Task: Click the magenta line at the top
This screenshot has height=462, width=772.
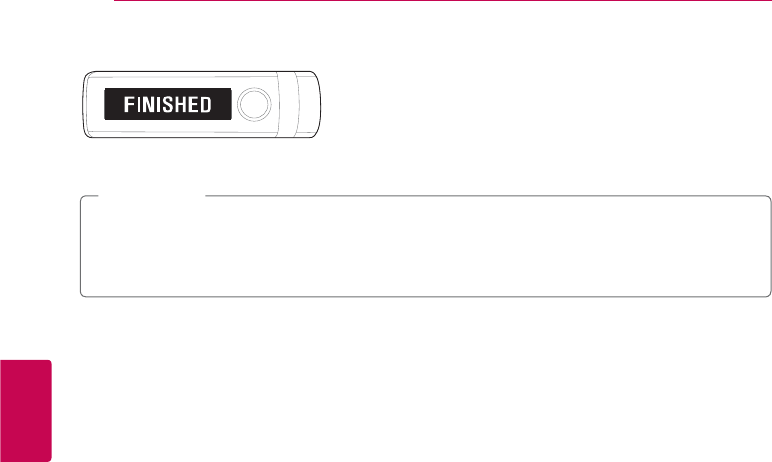Action: point(440,2)
